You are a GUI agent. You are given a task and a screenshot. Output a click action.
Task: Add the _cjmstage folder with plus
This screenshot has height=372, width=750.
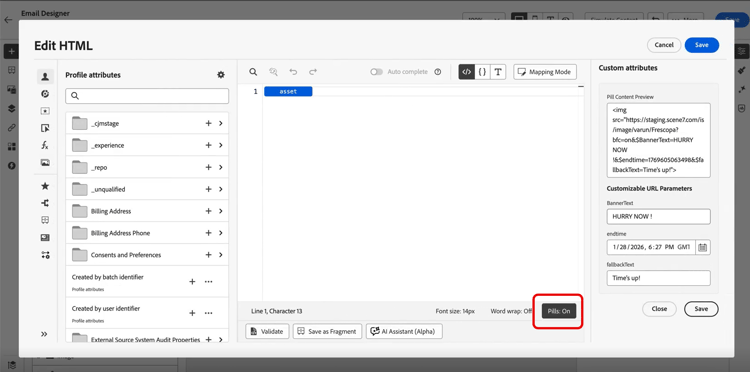209,123
